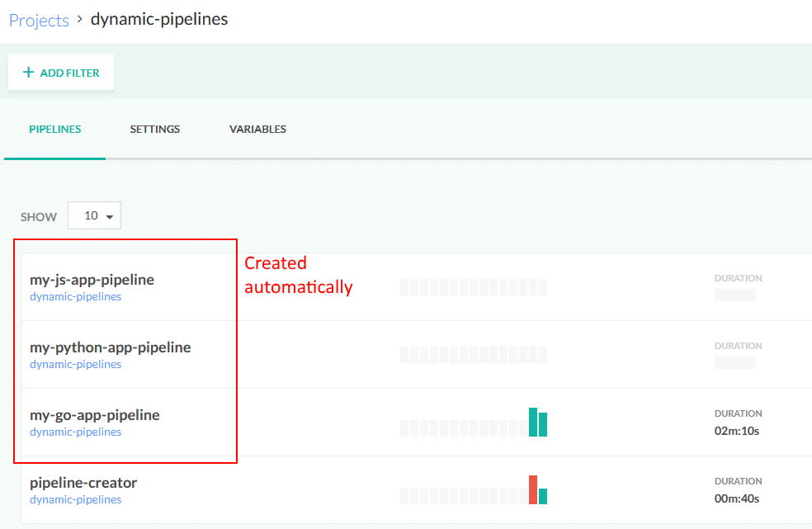This screenshot has width=812, height=529.
Task: Open the Show 10 rows dropdown
Action: click(94, 216)
